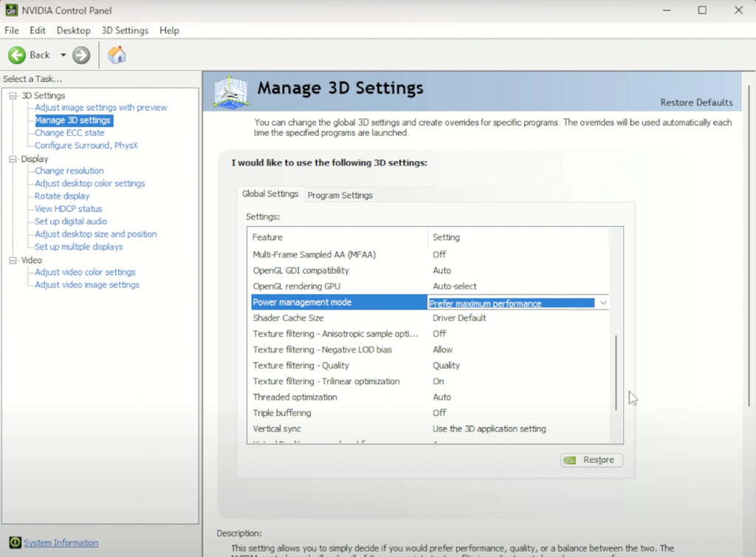
Task: Open the File menu
Action: coord(12,30)
